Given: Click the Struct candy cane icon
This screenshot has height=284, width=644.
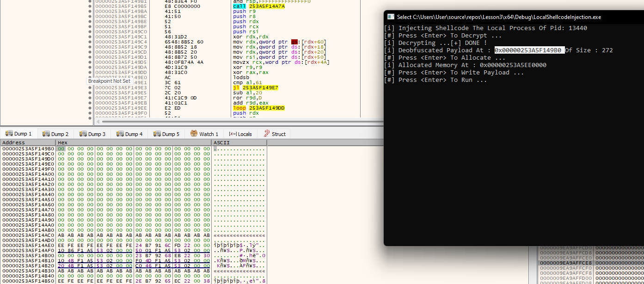Looking at the screenshot, I should coord(266,134).
